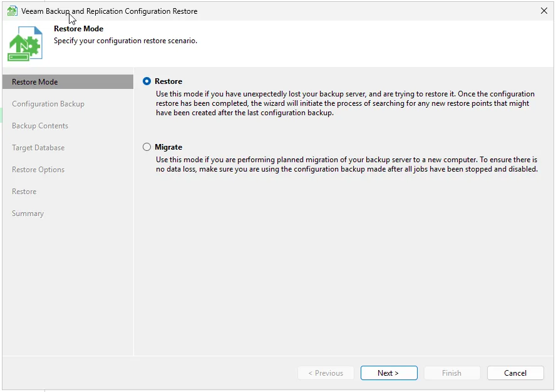This screenshot has width=556, height=392.
Task: Click the Veeam icon in the title bar
Action: 12,11
